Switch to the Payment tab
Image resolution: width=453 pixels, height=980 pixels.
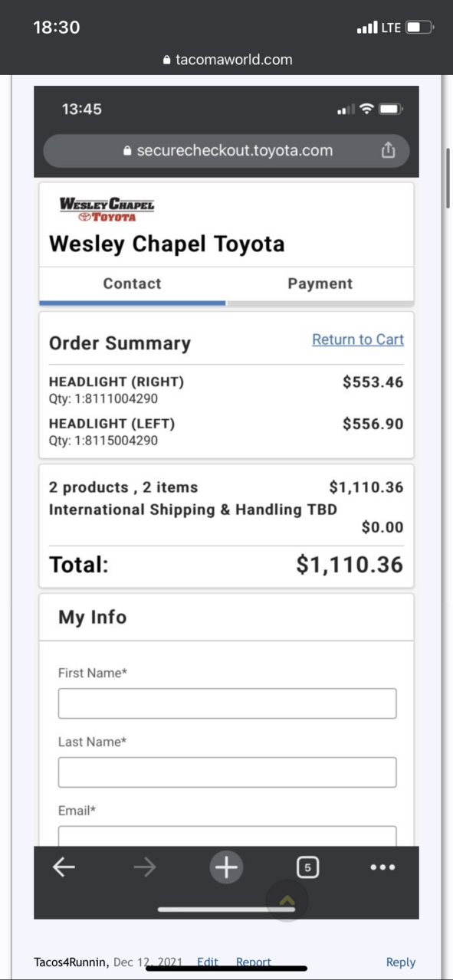(x=320, y=284)
